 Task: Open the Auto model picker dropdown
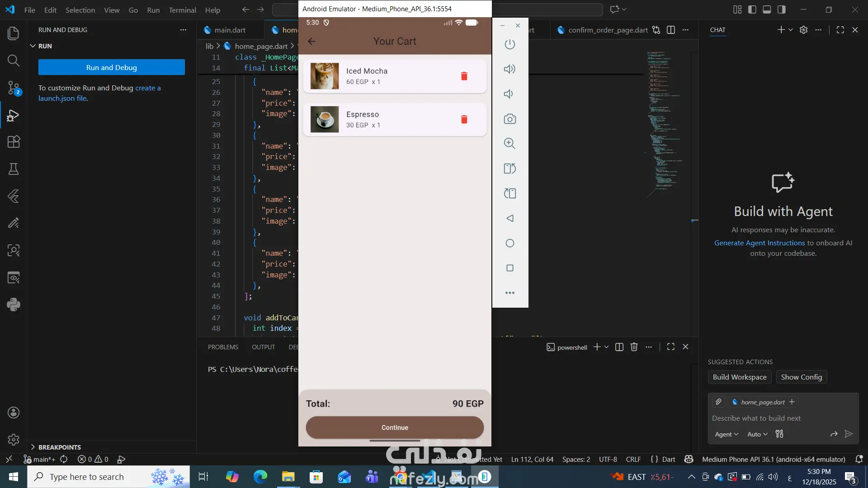click(x=757, y=434)
